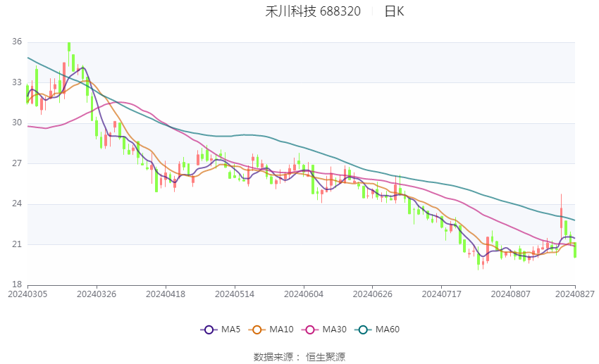Click the y-axis value 21

point(17,244)
